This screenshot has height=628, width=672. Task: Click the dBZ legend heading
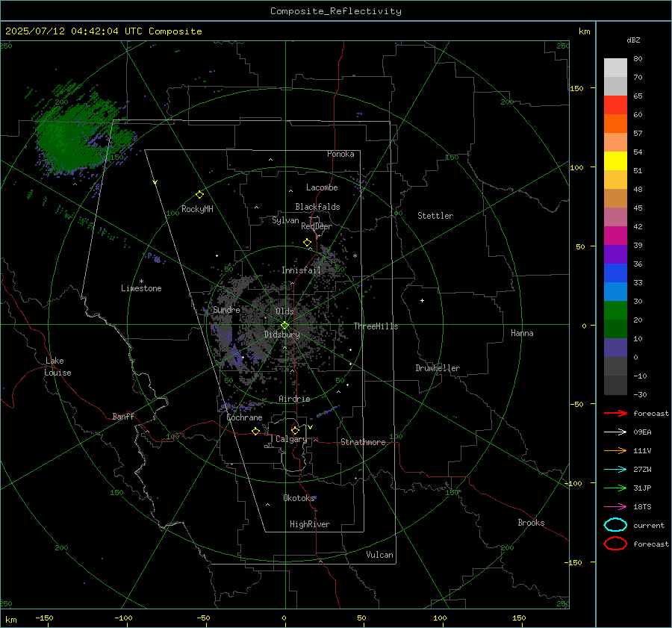coord(633,40)
